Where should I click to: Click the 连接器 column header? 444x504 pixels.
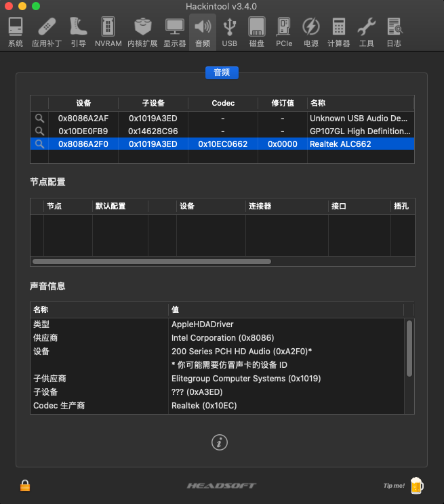coord(287,206)
